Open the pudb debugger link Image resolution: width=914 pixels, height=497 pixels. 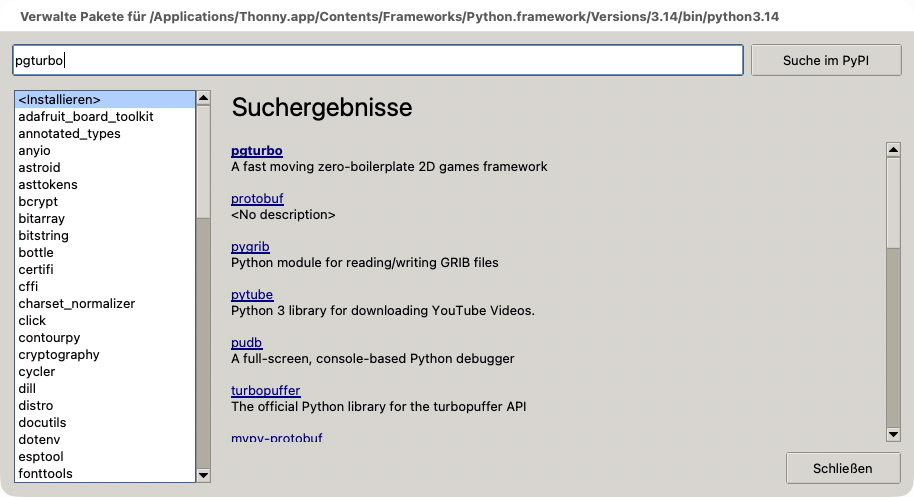[x=247, y=343]
